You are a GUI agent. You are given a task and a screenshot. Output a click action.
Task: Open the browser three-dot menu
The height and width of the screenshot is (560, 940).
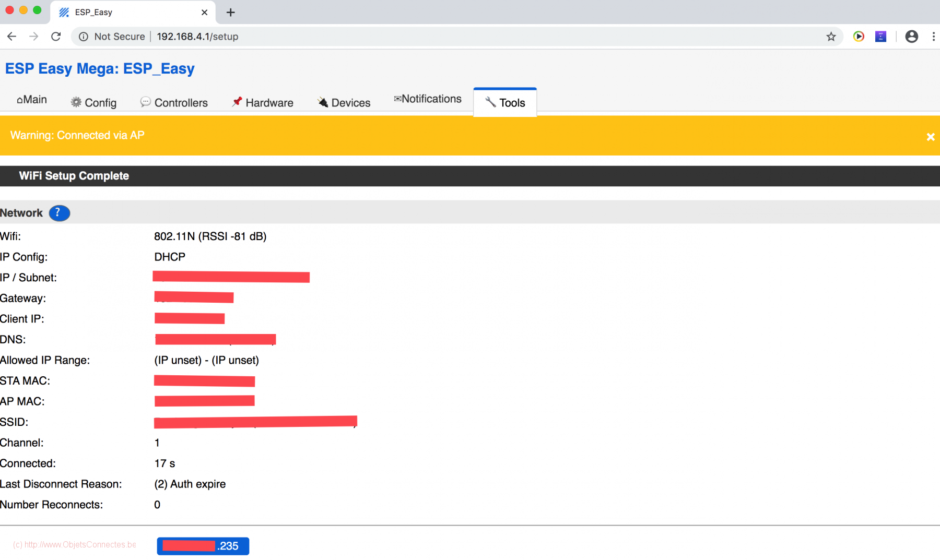(933, 37)
